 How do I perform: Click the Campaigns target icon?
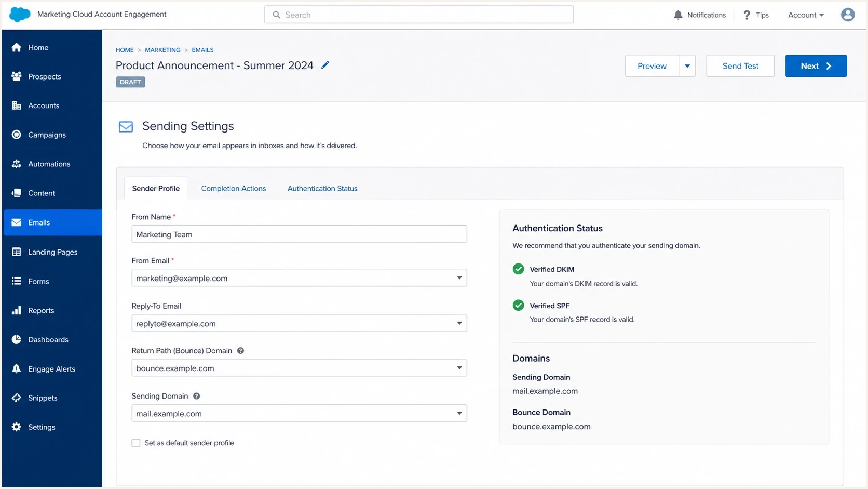point(17,135)
